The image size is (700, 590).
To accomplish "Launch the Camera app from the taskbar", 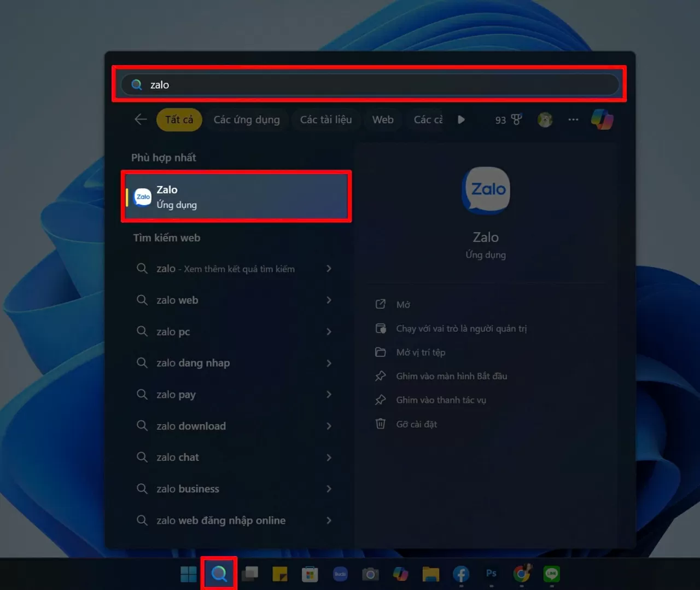I will [x=370, y=574].
